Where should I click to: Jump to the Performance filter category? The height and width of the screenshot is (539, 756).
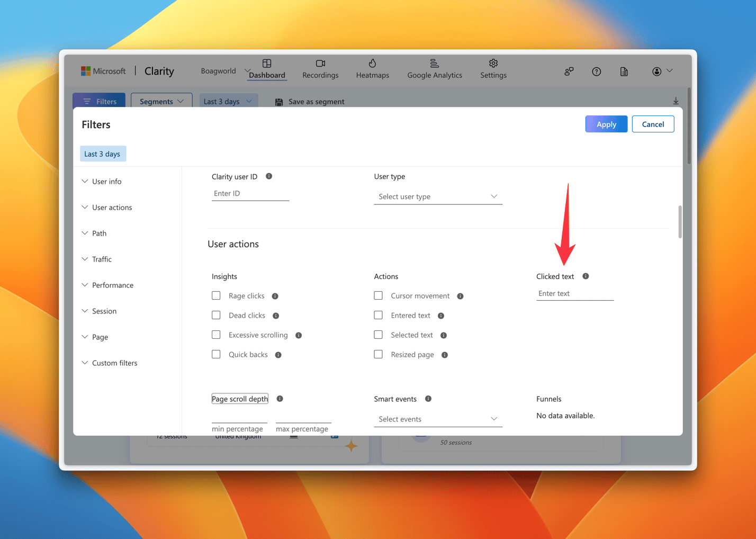(x=112, y=285)
